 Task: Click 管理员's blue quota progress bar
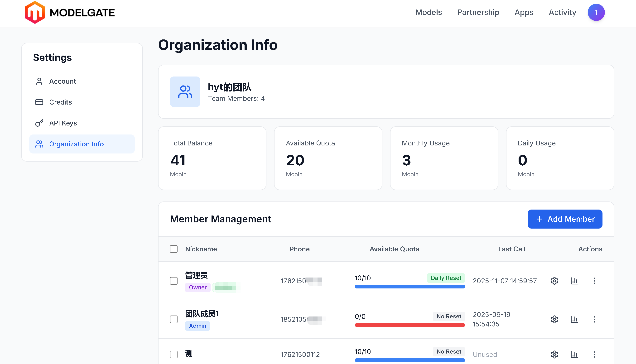point(410,287)
